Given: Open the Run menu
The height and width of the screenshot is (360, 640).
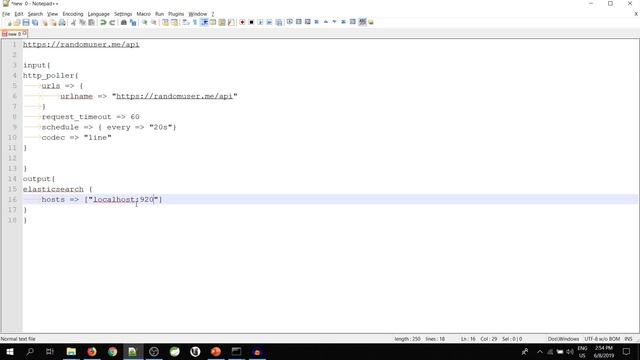Looking at the screenshot, I should (x=159, y=14).
